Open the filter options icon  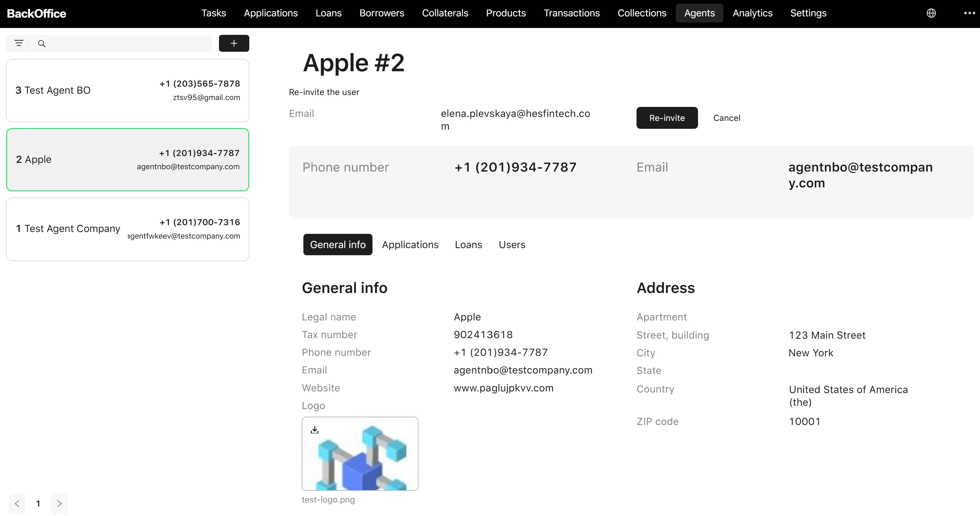pos(19,43)
